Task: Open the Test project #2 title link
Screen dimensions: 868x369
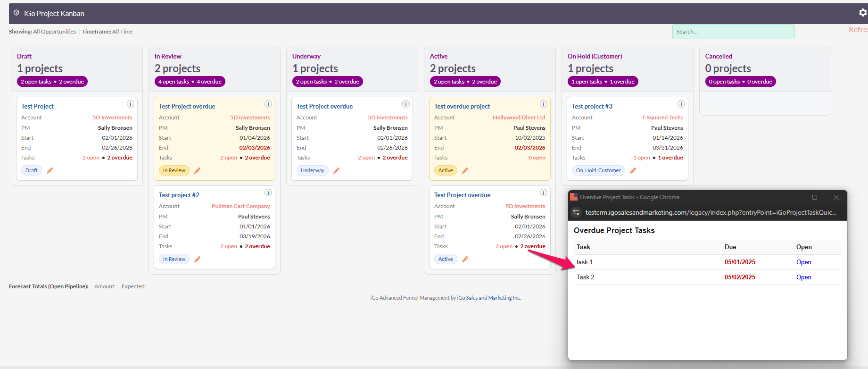Action: 179,195
